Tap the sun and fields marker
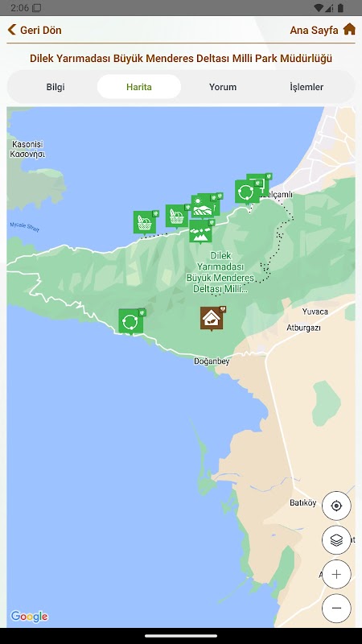362x644 pixels. click(203, 206)
